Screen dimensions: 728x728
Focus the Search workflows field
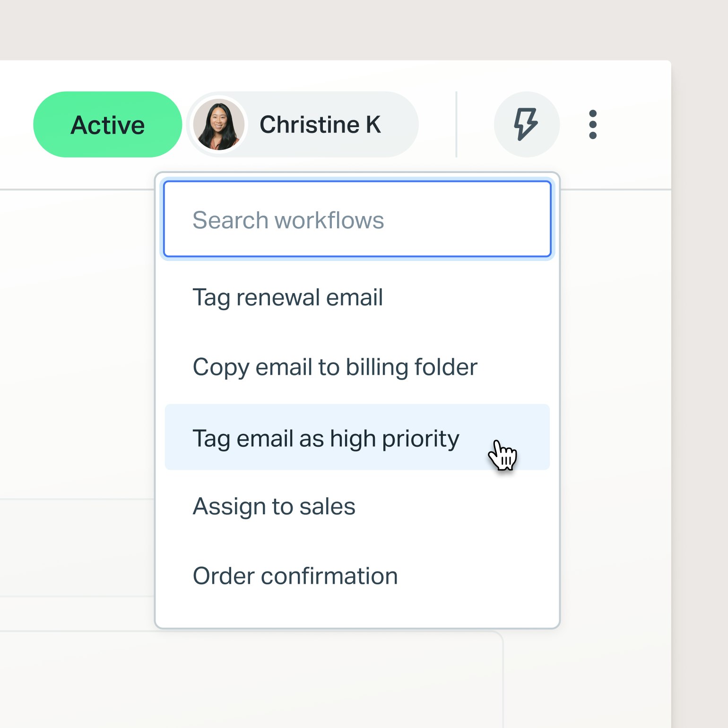357,219
